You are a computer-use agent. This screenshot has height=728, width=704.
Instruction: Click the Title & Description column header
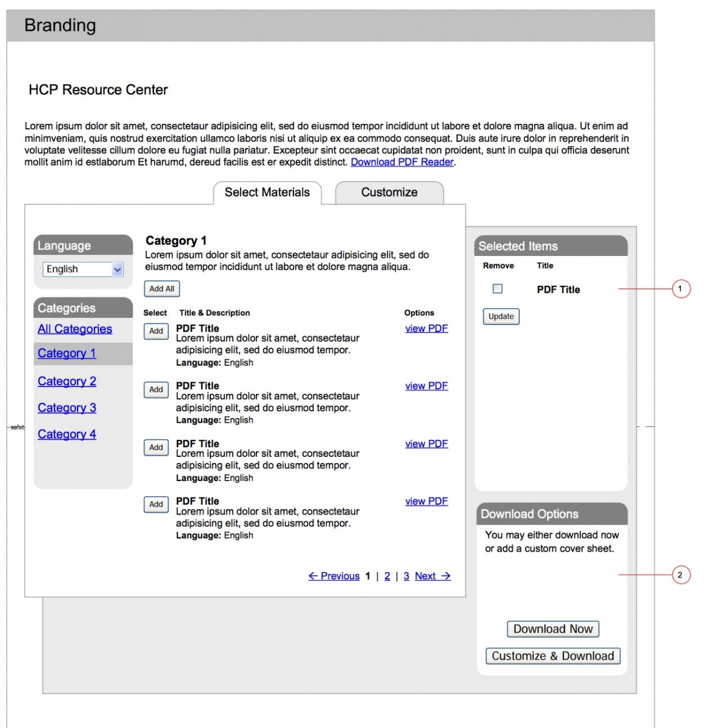tap(215, 313)
